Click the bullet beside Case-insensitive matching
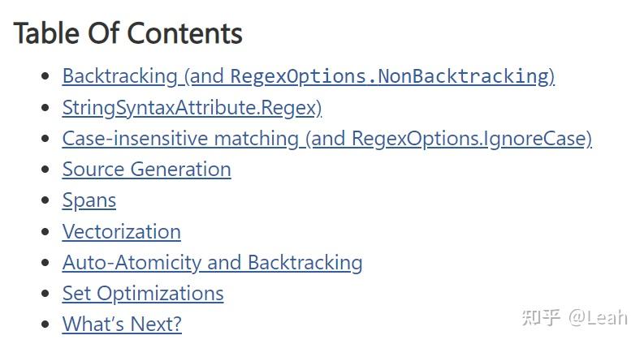644x344 pixels. click(x=45, y=139)
